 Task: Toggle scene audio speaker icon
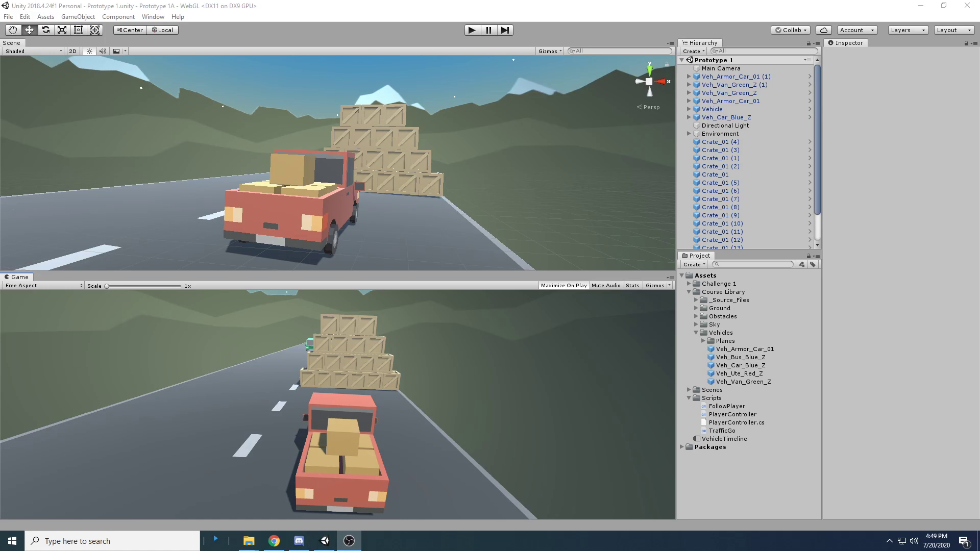pos(103,51)
